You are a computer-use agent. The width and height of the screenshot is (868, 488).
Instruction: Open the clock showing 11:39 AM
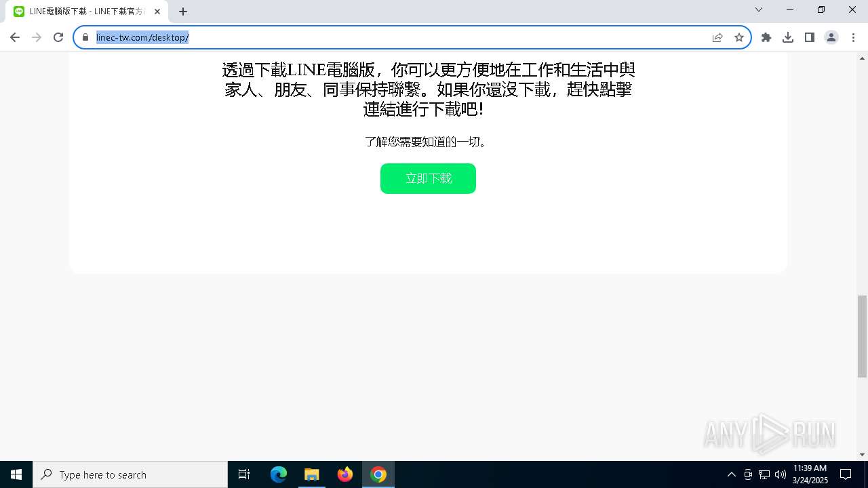click(810, 474)
